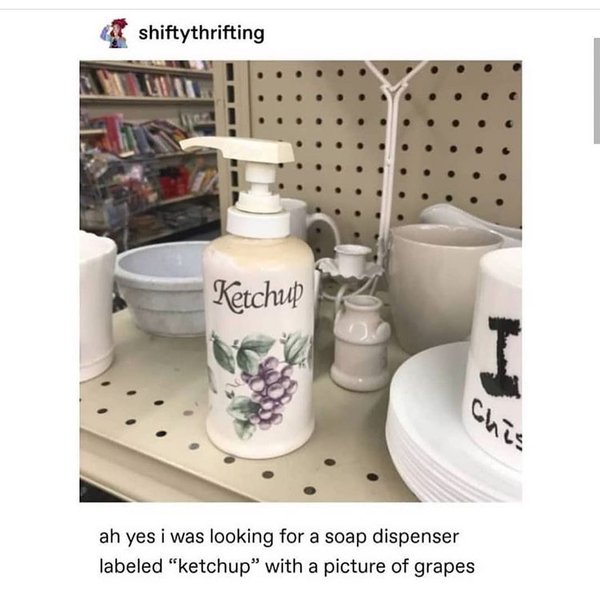Click the handwritten 'Chis' text on the mug
The image size is (600, 600).
pyautogui.click(x=497, y=424)
